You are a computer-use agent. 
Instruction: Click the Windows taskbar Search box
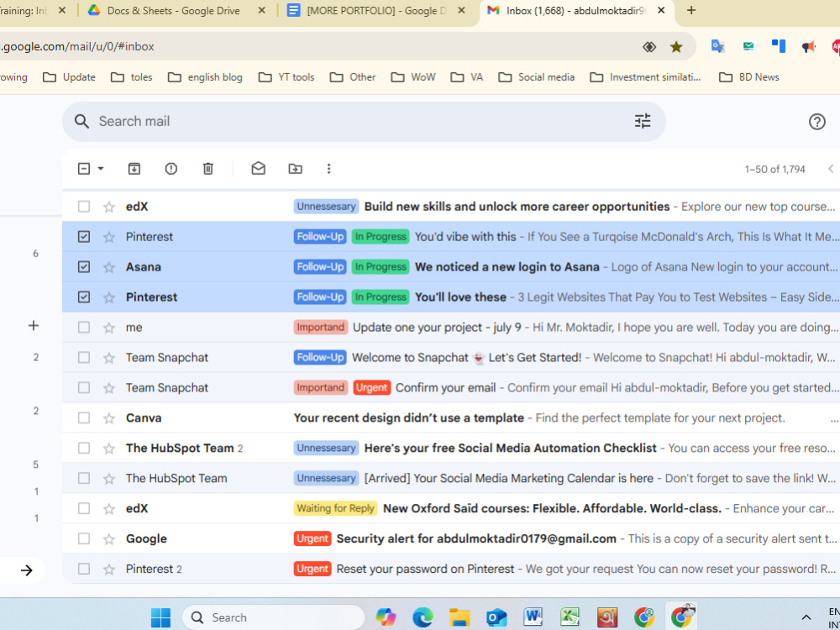point(273,617)
